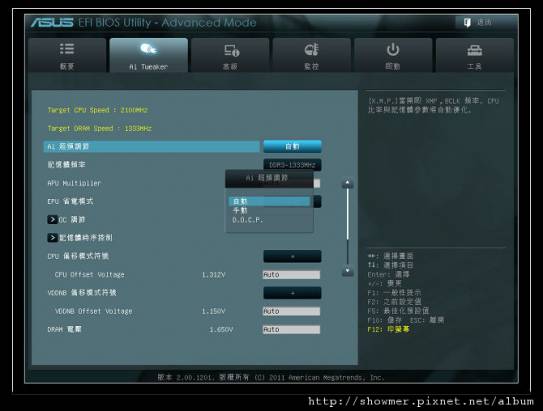Open the Advanced tab icon
Screen dimensions: 543x411
[231, 51]
